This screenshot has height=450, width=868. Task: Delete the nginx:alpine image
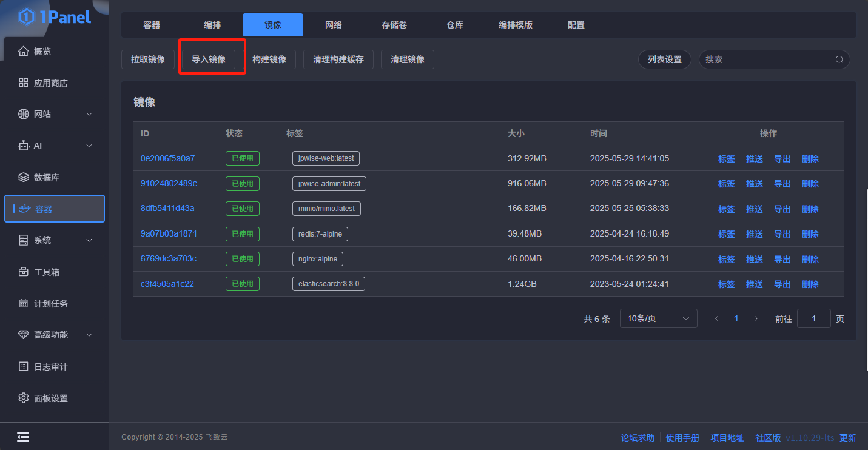click(x=810, y=260)
